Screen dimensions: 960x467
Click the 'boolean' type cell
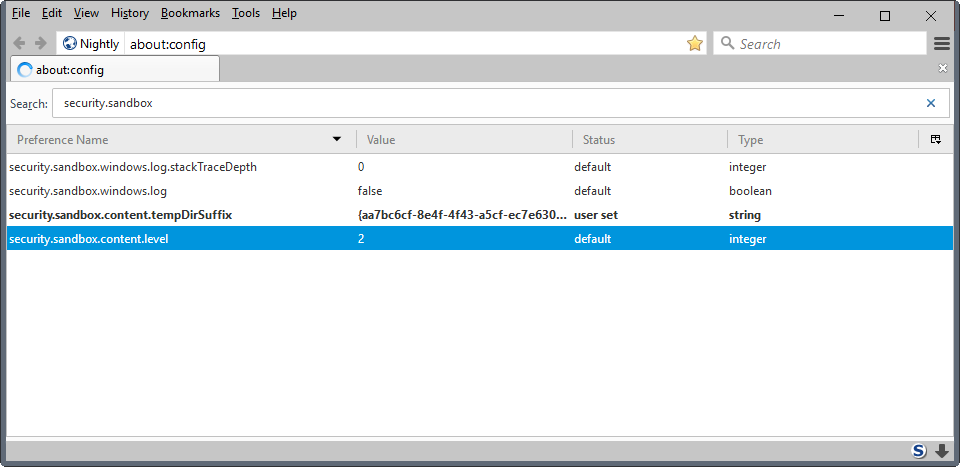tap(750, 191)
